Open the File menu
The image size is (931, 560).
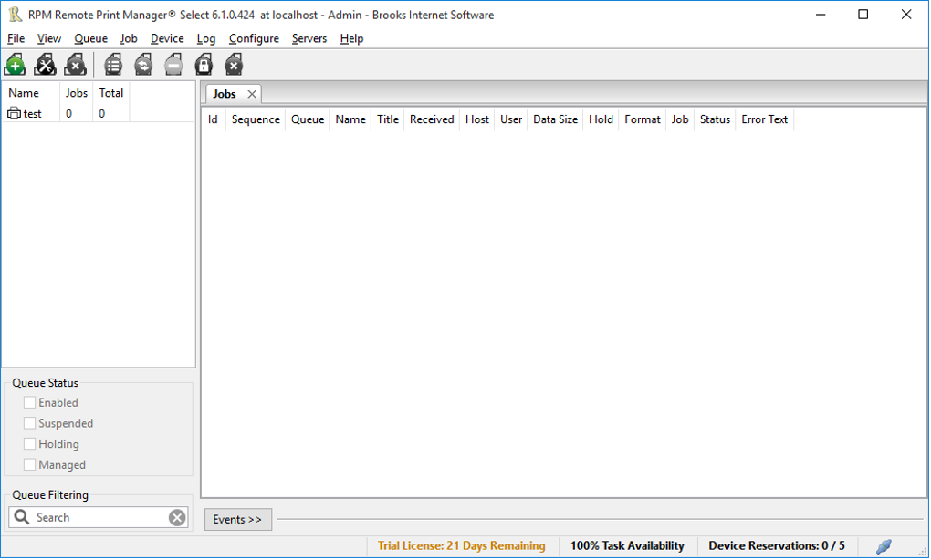pos(16,38)
